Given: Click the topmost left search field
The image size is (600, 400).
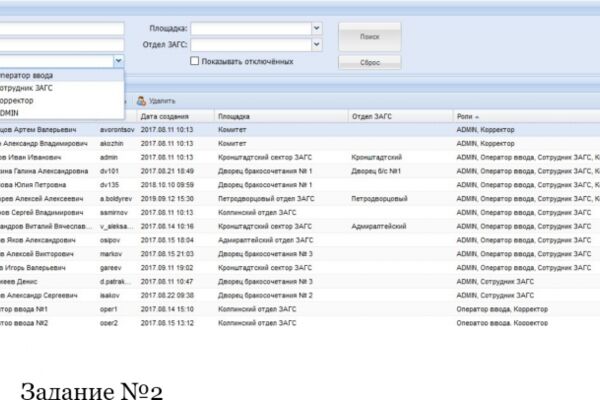Looking at the screenshot, I should [62, 28].
